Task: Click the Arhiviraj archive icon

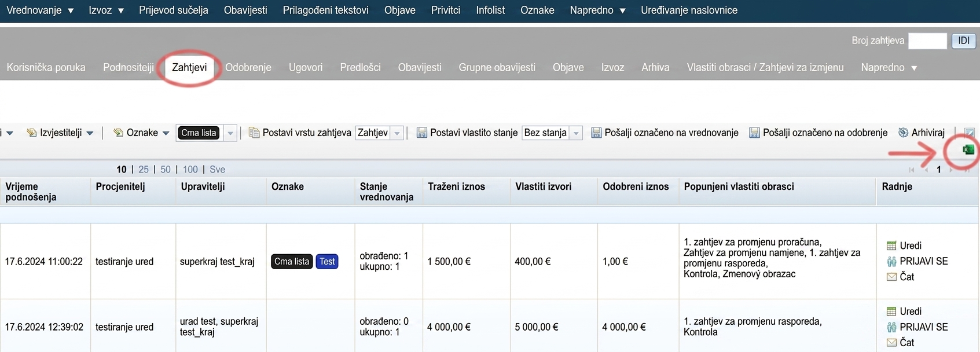Action: tap(903, 133)
